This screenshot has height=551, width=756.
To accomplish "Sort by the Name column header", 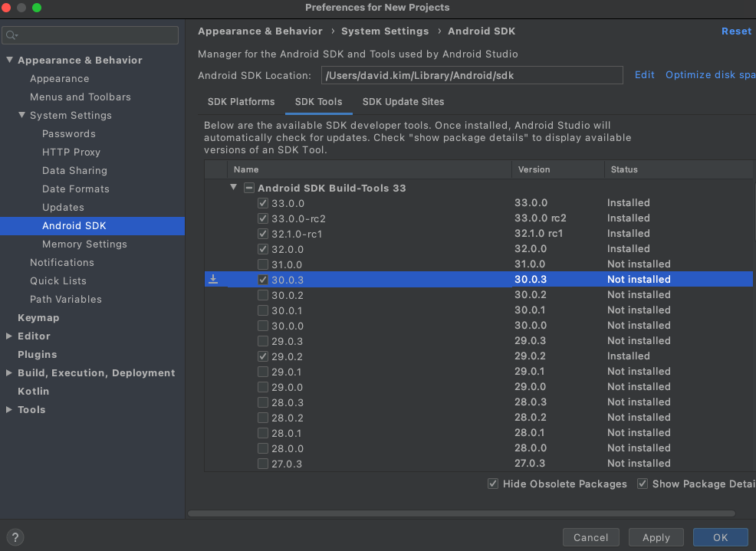I will tap(370, 169).
